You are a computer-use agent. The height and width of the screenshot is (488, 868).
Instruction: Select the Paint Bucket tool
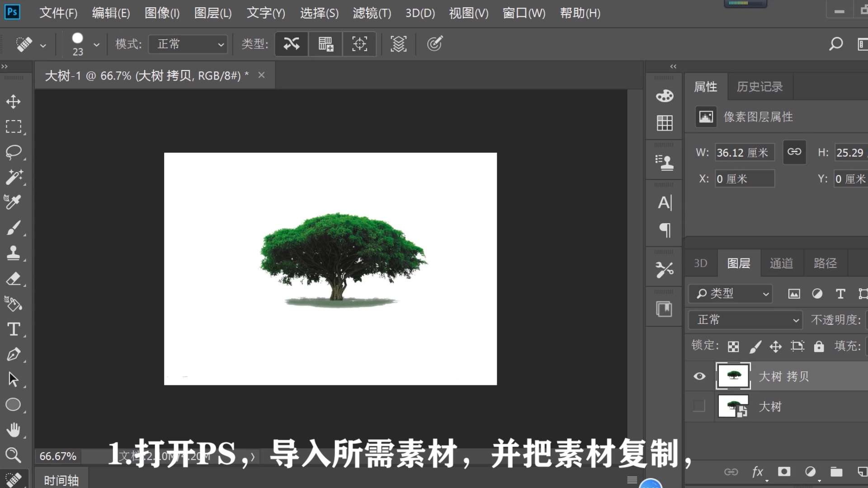[x=14, y=304]
